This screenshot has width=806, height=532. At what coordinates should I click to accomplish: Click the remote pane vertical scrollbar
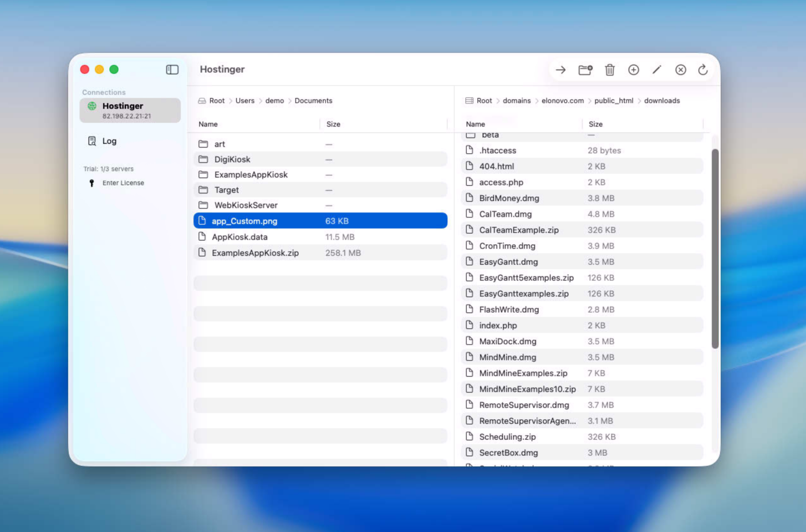click(x=715, y=249)
